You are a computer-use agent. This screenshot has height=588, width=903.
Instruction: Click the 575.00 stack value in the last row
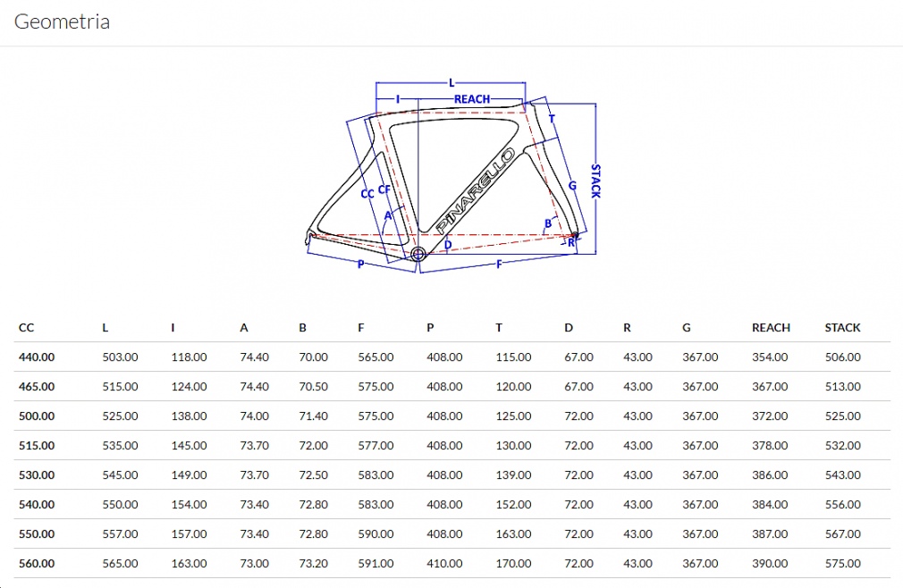842,564
